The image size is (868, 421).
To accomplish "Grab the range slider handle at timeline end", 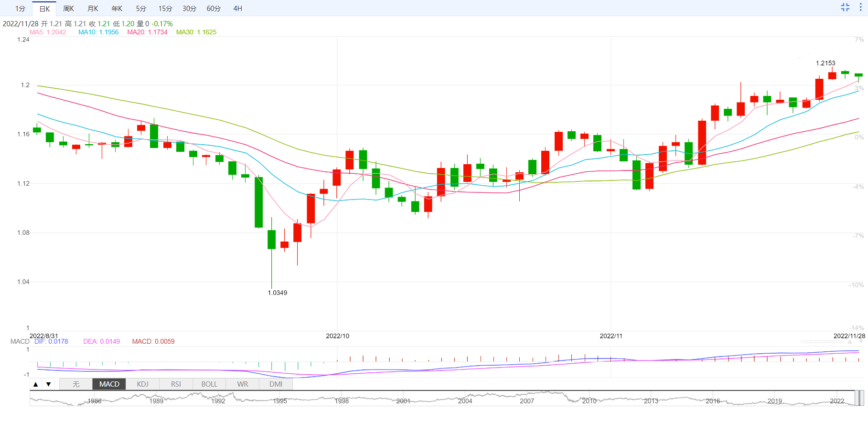I will 859,398.
